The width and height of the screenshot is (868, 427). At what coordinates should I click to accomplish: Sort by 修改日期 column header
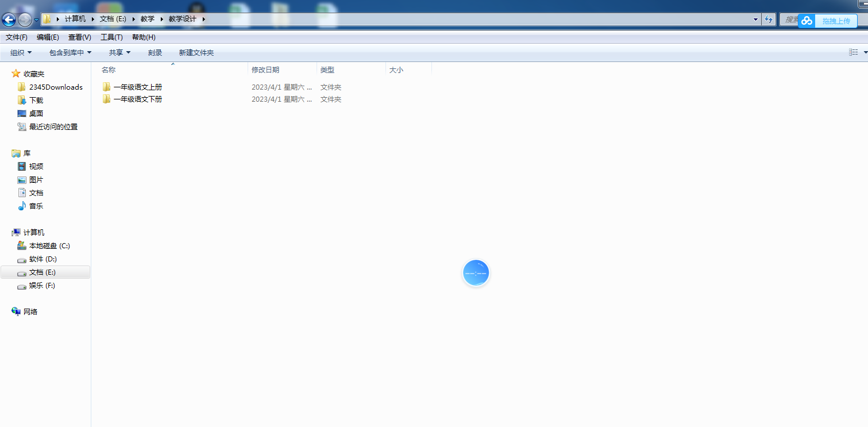[x=265, y=70]
